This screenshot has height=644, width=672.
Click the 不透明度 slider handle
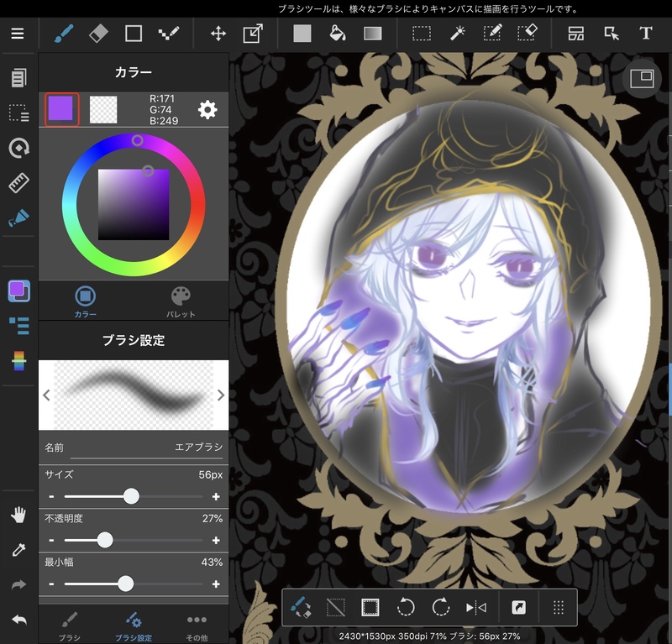coord(105,541)
